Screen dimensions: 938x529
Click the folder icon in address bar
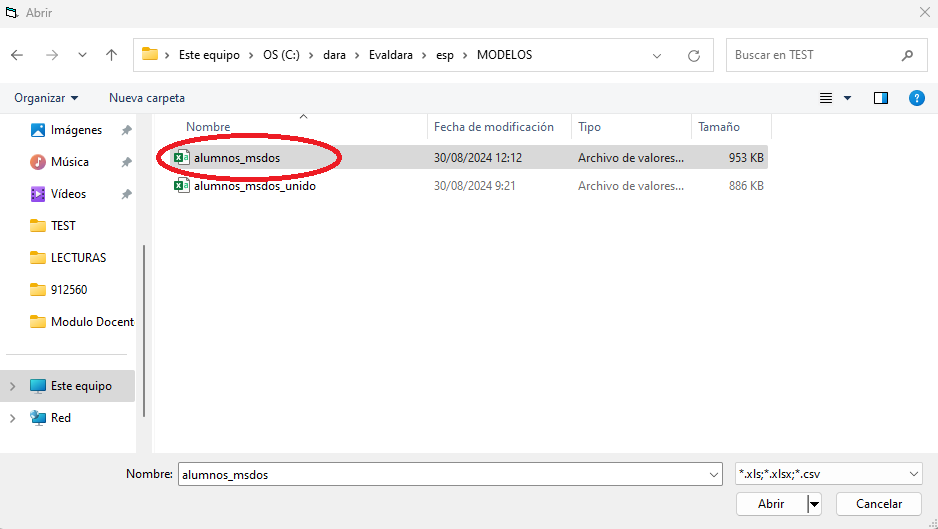click(x=150, y=54)
